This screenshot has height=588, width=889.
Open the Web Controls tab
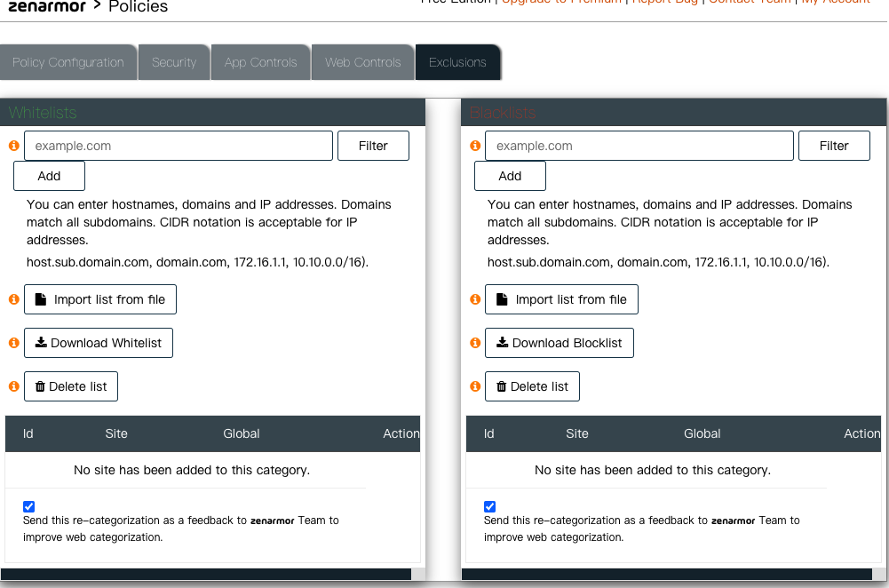363,62
